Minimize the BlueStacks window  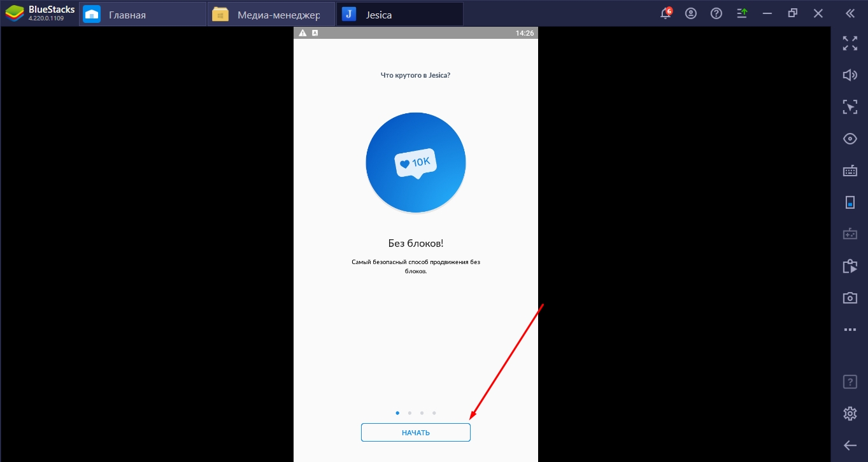[767, 13]
